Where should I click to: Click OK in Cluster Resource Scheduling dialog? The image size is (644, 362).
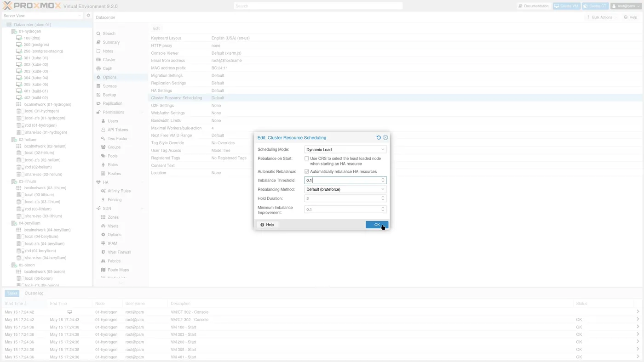click(x=377, y=225)
